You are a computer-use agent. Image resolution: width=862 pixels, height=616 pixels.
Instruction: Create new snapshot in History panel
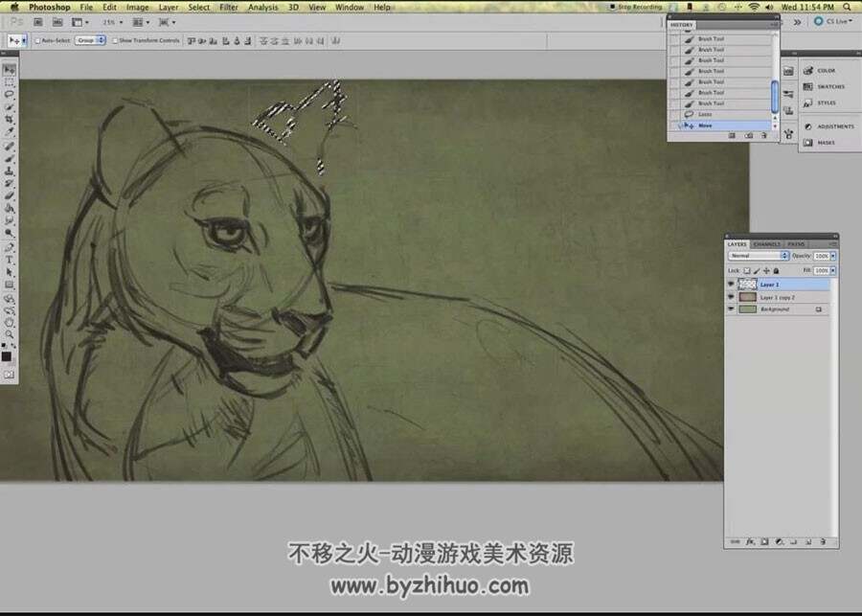coord(749,135)
